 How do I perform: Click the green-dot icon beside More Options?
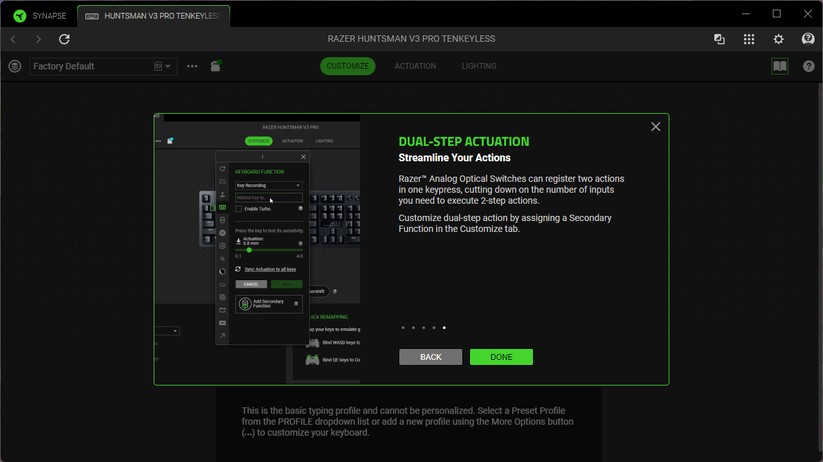coord(216,66)
